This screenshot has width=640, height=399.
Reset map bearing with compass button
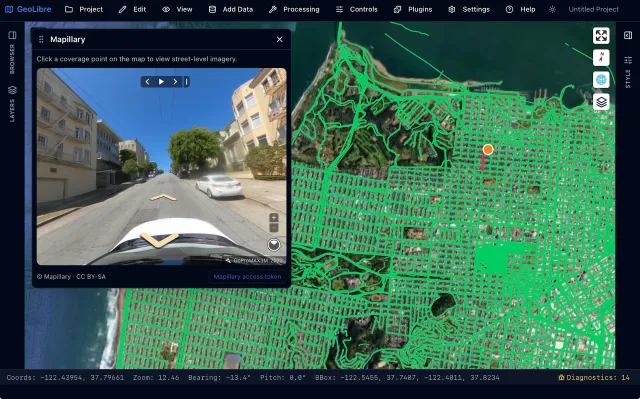[x=601, y=58]
